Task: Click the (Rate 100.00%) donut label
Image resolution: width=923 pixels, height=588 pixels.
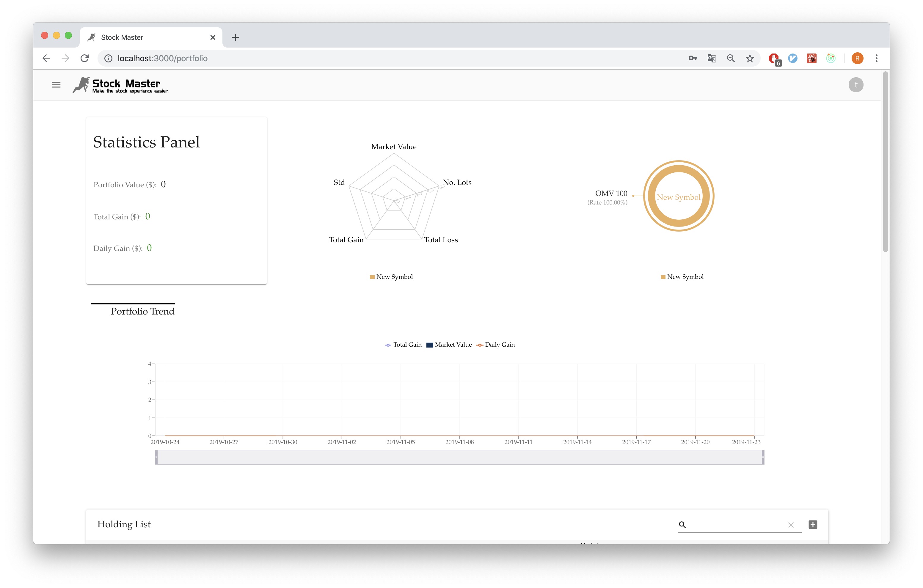Action: coord(607,203)
